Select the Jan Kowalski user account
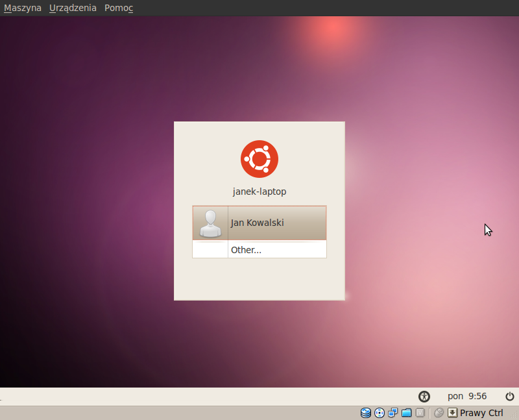This screenshot has width=519, height=420. point(259,223)
